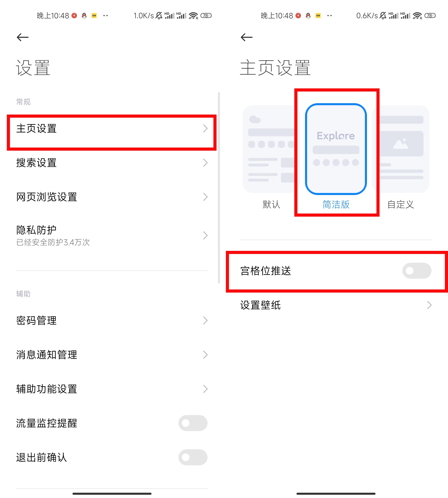
Task: Tap battery indicator in left status bar
Action: pos(206,16)
